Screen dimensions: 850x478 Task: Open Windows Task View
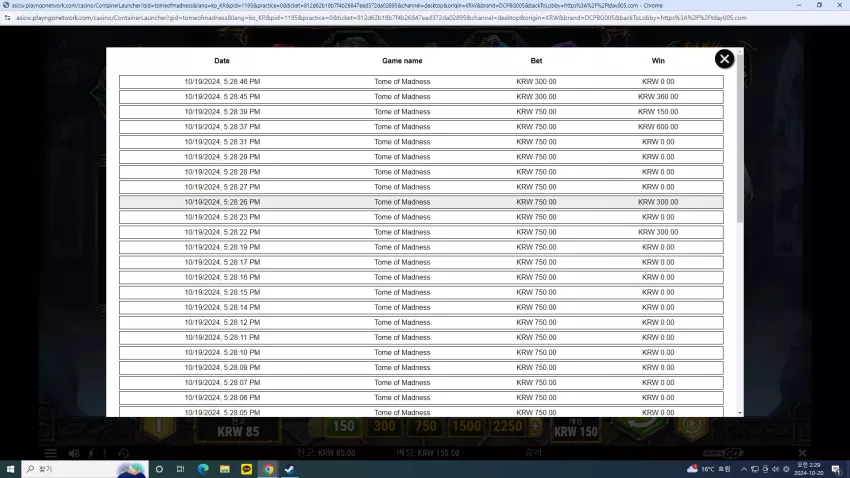181,469
